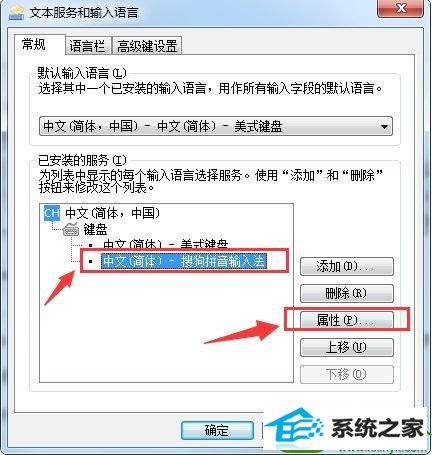432x455 pixels.
Task: Close the 文本服务和输入语言 dialog
Action: tap(401, 8)
